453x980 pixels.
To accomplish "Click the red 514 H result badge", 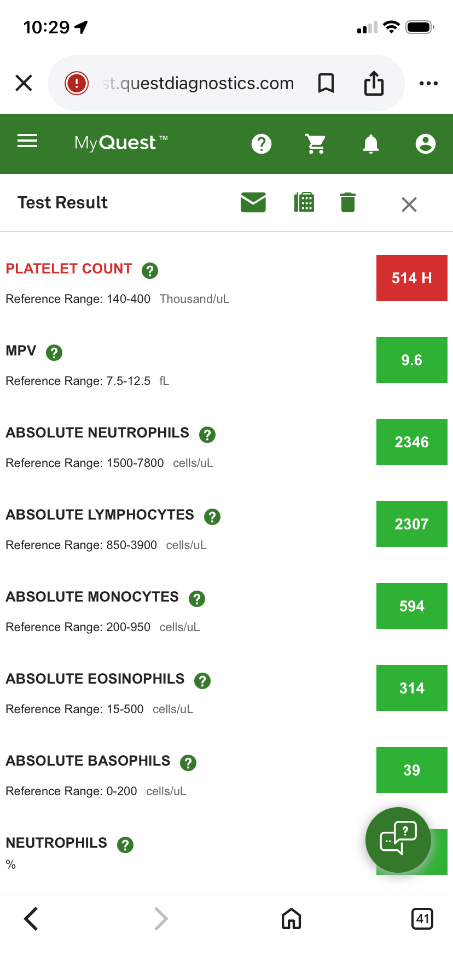I will 411,278.
